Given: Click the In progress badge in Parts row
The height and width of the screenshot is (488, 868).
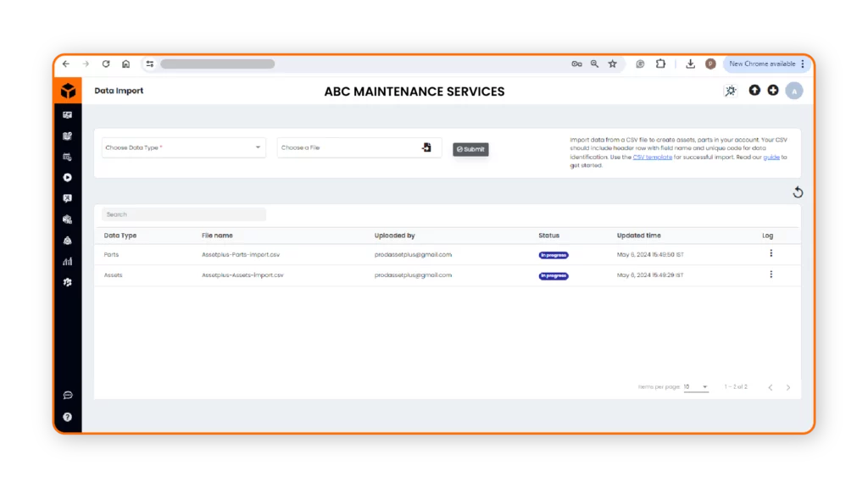Looking at the screenshot, I should (554, 255).
